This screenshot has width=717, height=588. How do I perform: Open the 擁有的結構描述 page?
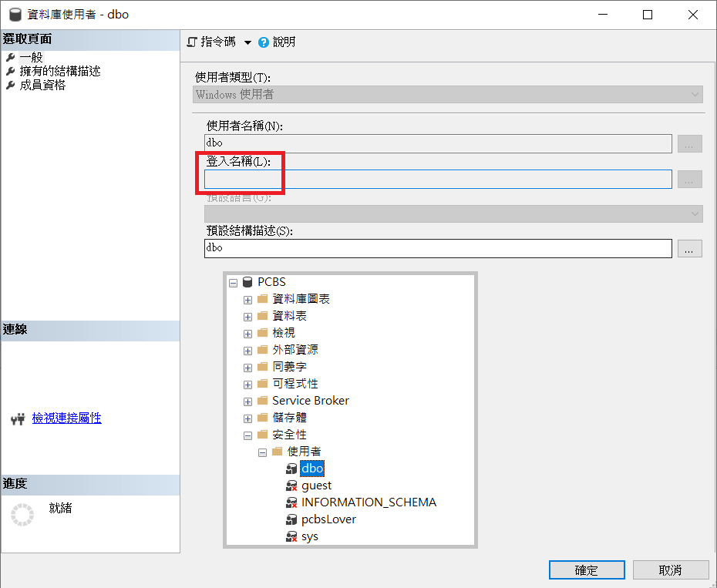tap(59, 71)
